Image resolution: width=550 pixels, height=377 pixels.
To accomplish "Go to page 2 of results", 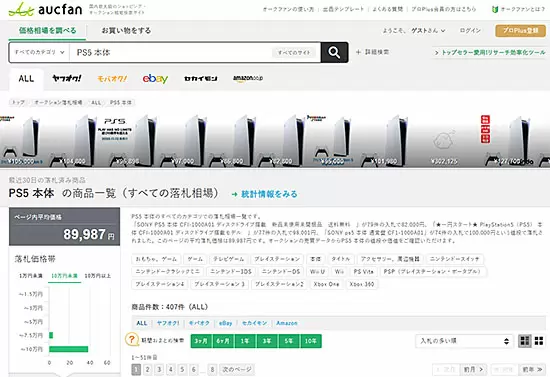I will (x=148, y=369).
